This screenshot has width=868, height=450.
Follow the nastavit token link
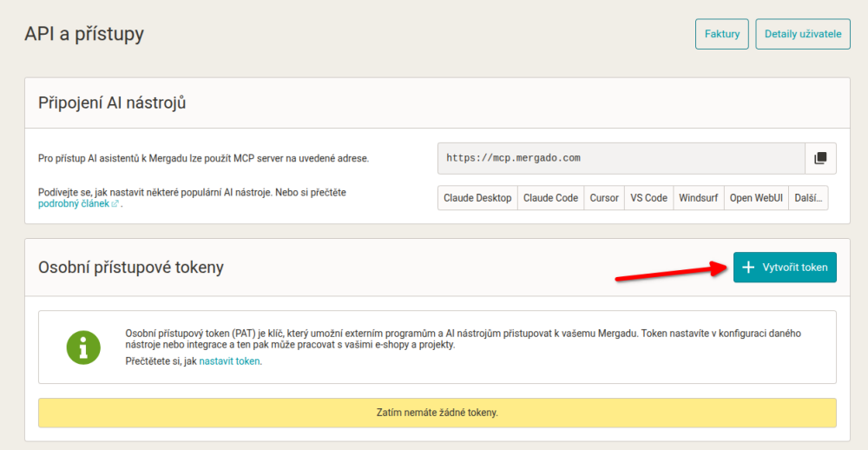coord(229,361)
